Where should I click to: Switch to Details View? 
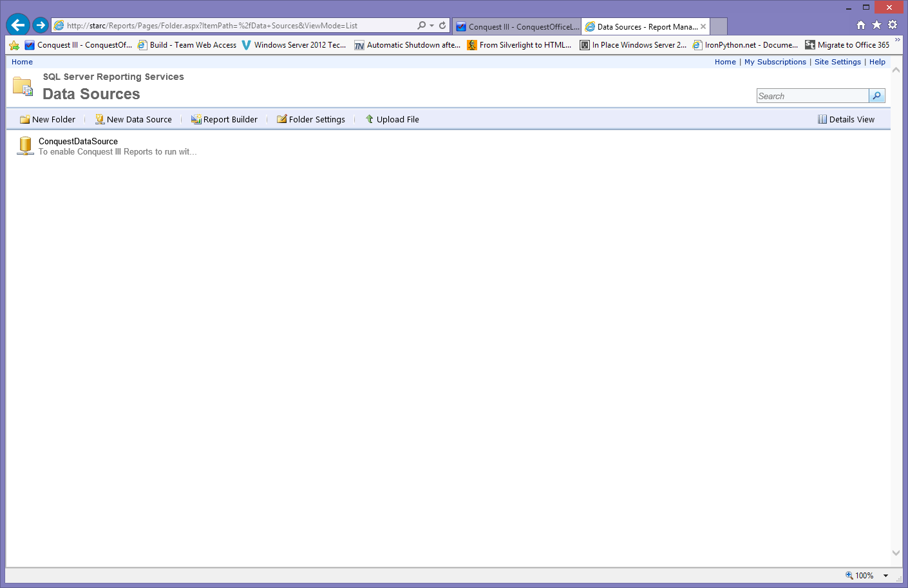click(846, 120)
